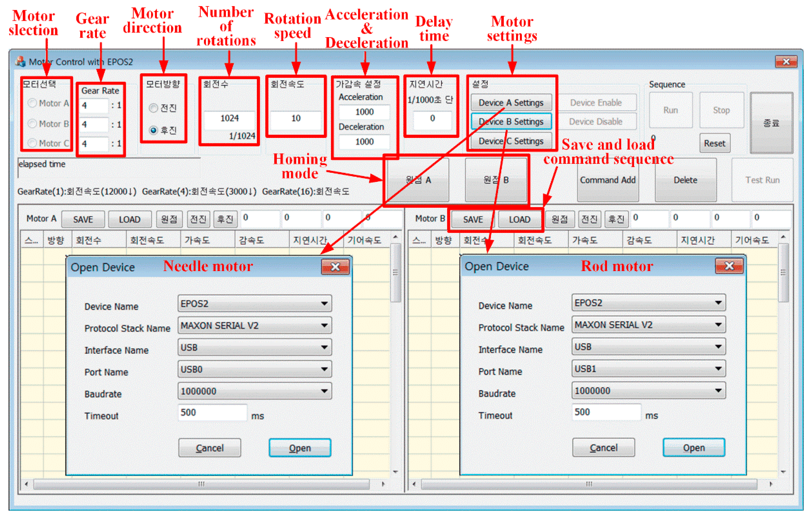Close the Needle motor Open Device dialog

(335, 267)
